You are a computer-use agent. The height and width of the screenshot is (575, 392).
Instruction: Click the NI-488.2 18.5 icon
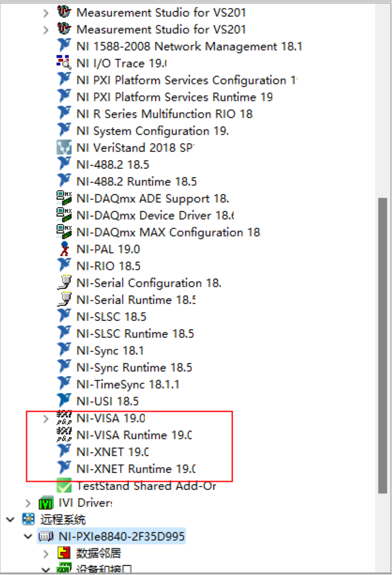(64, 164)
